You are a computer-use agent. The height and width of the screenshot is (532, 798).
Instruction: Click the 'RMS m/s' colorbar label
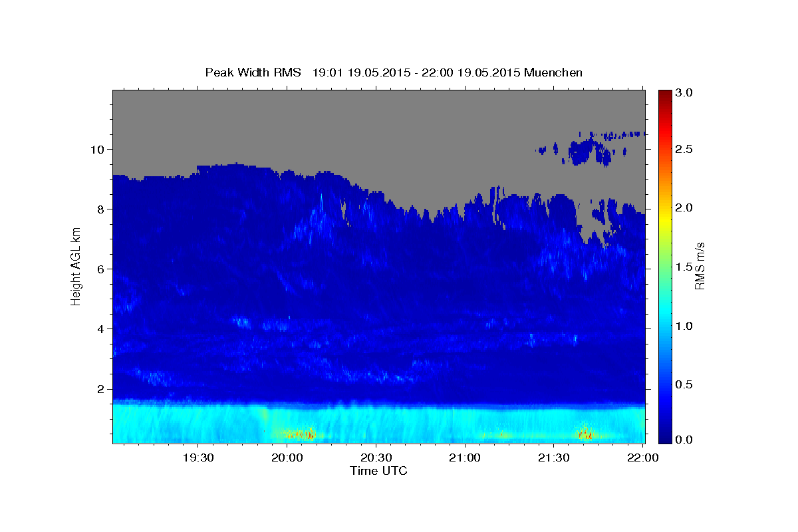click(700, 266)
